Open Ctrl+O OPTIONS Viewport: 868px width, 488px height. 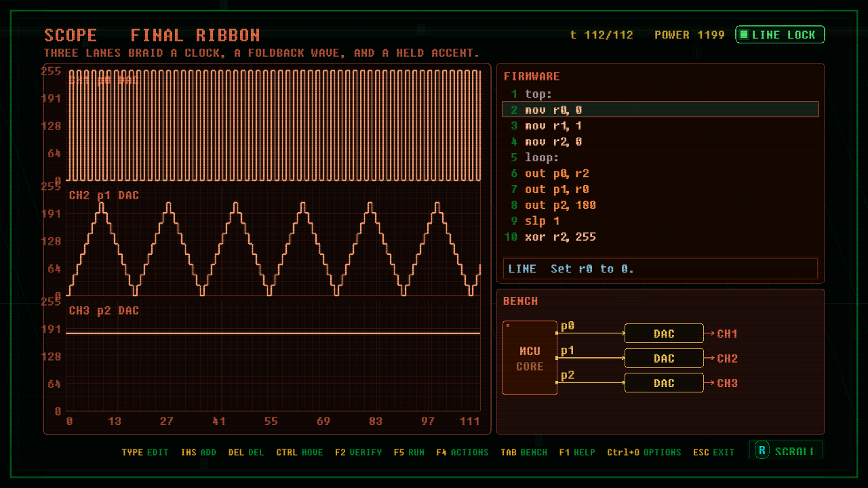pyautogui.click(x=644, y=452)
